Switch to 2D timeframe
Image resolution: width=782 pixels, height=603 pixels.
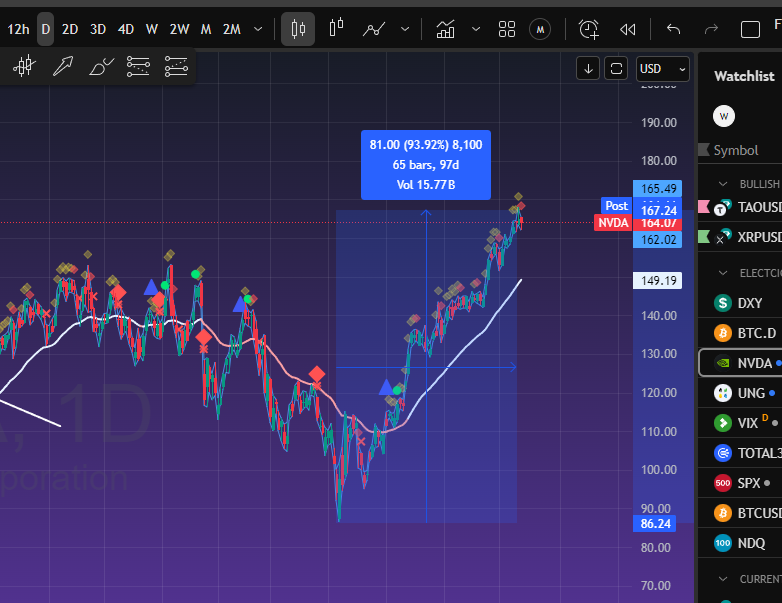(x=70, y=29)
